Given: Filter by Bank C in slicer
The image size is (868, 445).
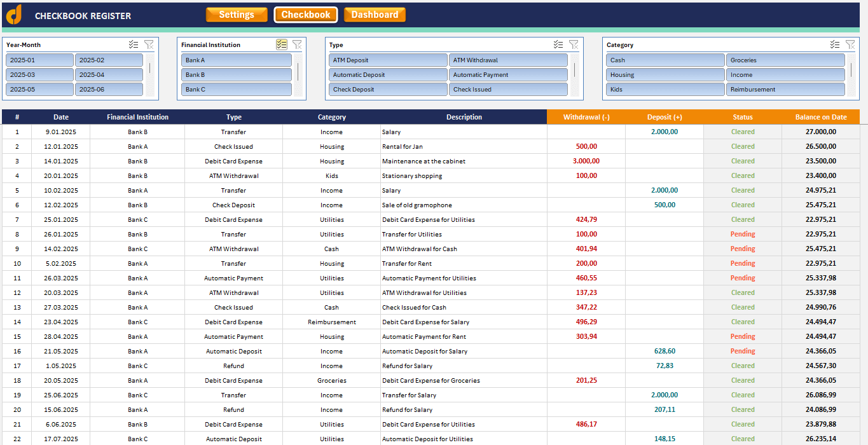Looking at the screenshot, I should (237, 90).
